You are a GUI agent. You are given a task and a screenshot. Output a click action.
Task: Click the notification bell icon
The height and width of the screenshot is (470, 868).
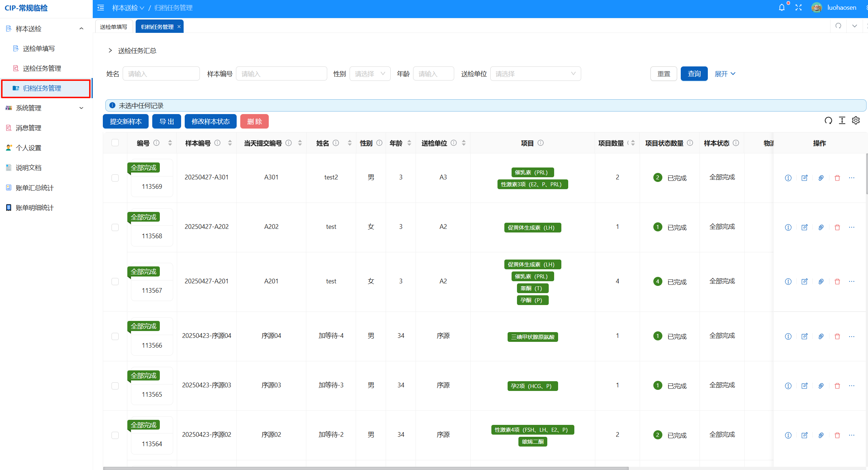coord(781,8)
